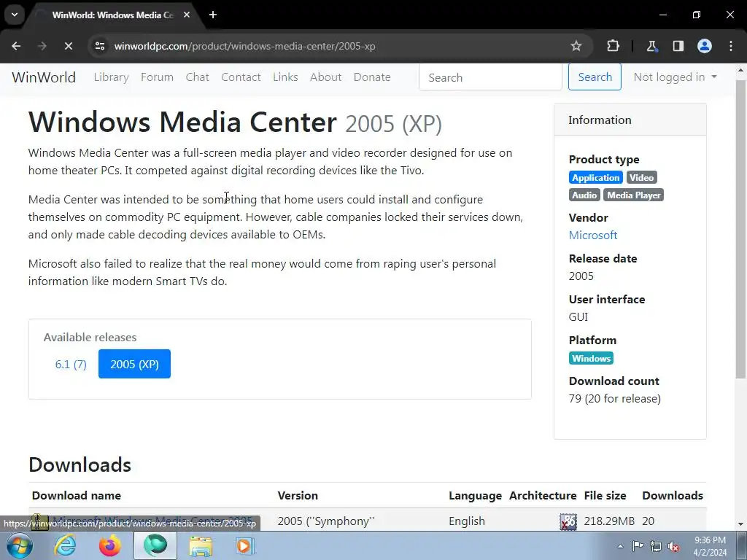
Task: Select the 6.1 (7) release
Action: click(x=71, y=364)
